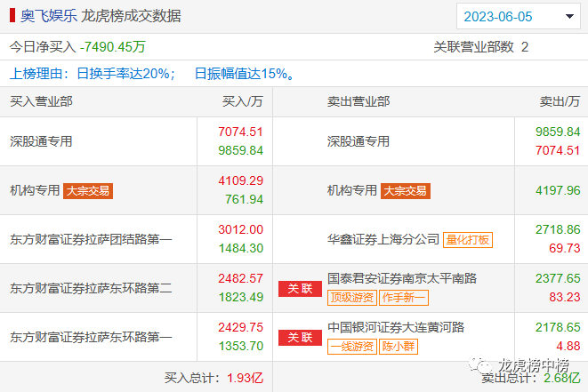Image resolution: width=588 pixels, height=392 pixels.
Task: Click the 陈小群 tag
Action: click(398, 347)
